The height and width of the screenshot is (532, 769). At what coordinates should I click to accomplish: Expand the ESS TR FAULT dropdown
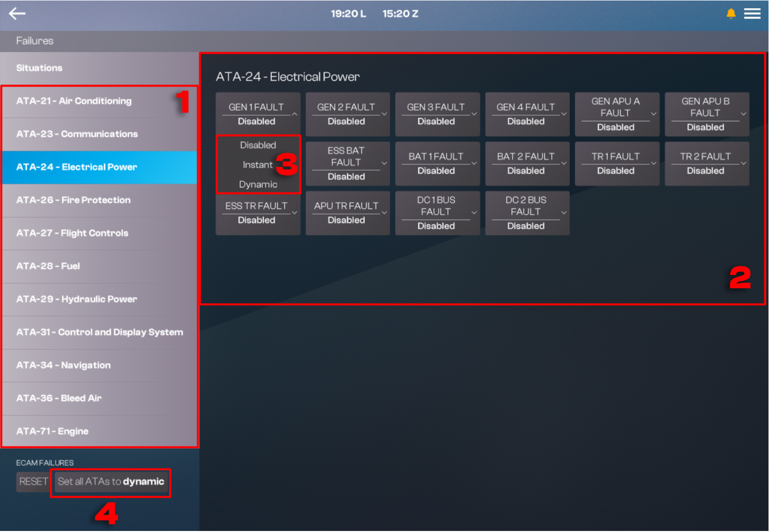point(258,213)
